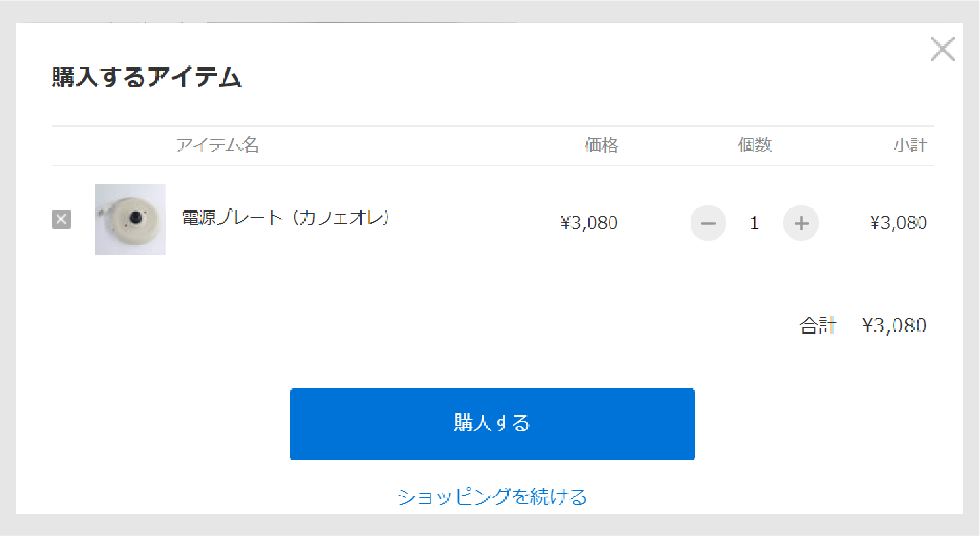Click the 小計 column header
The width and height of the screenshot is (980, 536).
(x=910, y=145)
